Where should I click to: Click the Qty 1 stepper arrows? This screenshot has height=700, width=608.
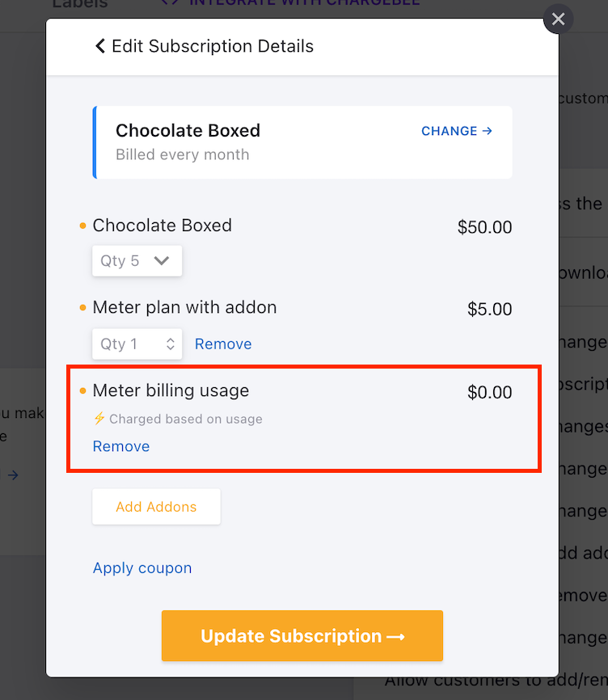(170, 344)
